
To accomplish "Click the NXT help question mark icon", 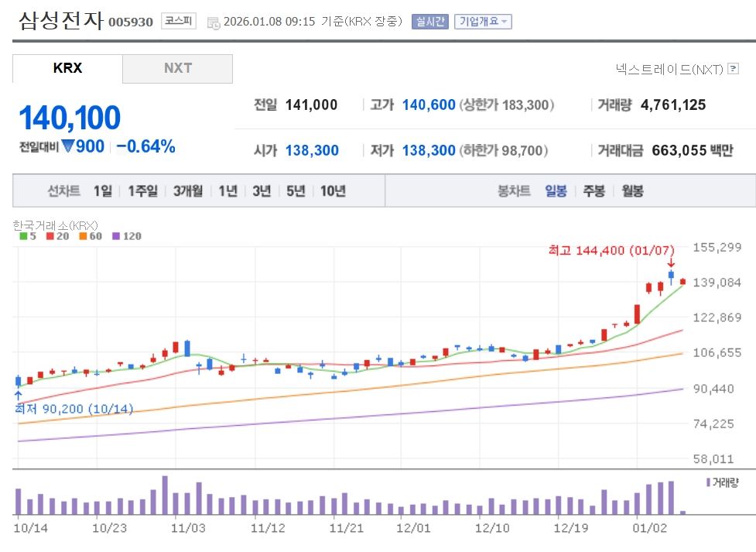I will 733,69.
